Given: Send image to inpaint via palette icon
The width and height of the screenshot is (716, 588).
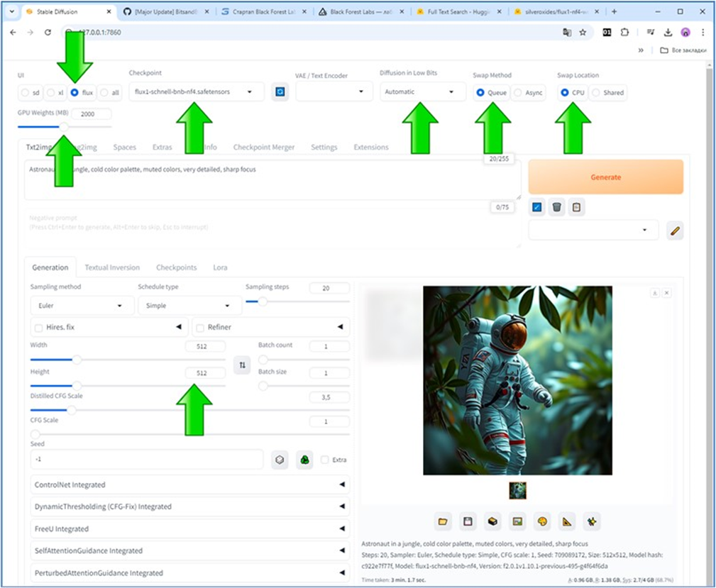Looking at the screenshot, I should coord(543,521).
